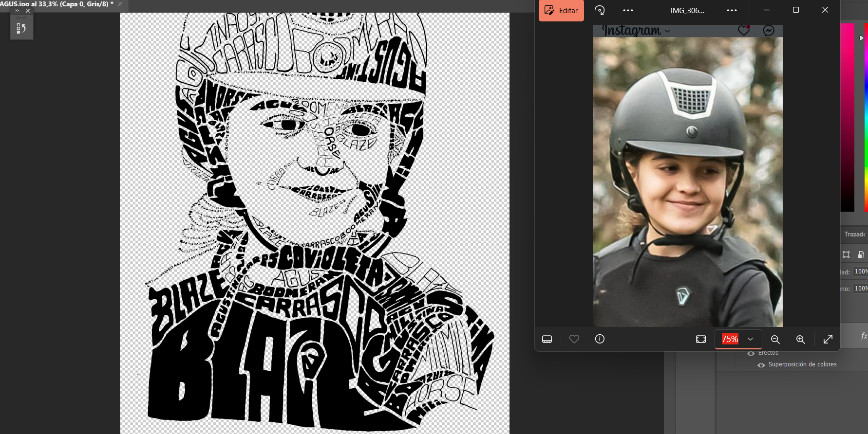The width and height of the screenshot is (868, 434).
Task: Toggle visibility of Superposición de colores
Action: (x=761, y=365)
